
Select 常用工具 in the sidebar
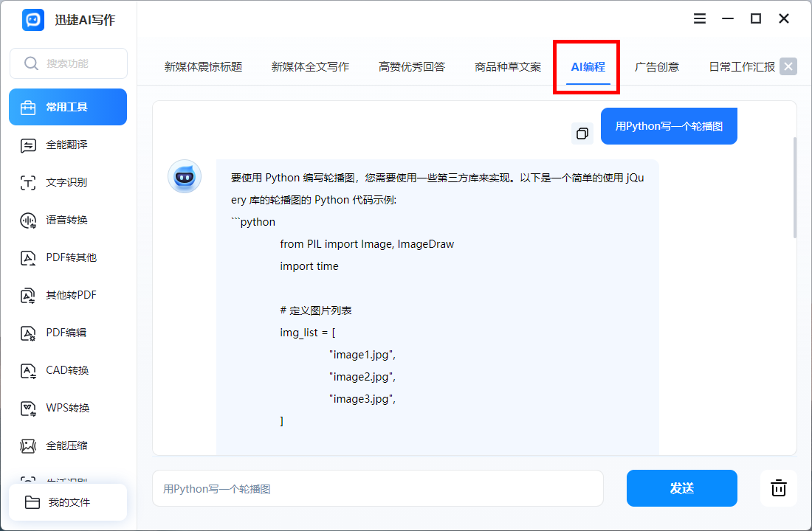click(x=68, y=107)
